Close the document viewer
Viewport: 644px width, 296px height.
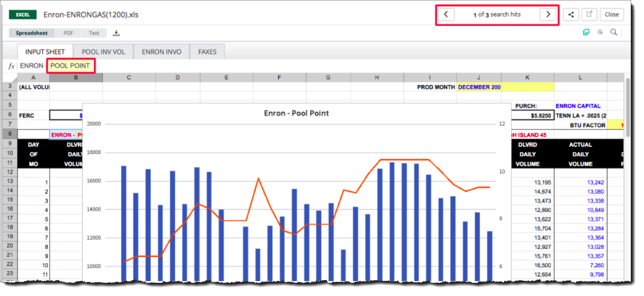[x=612, y=15]
